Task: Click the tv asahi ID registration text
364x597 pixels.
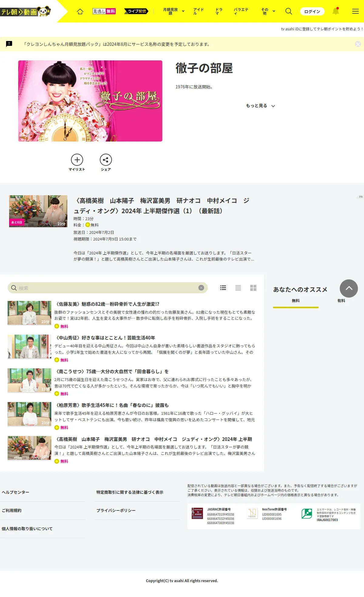Action: (322, 29)
